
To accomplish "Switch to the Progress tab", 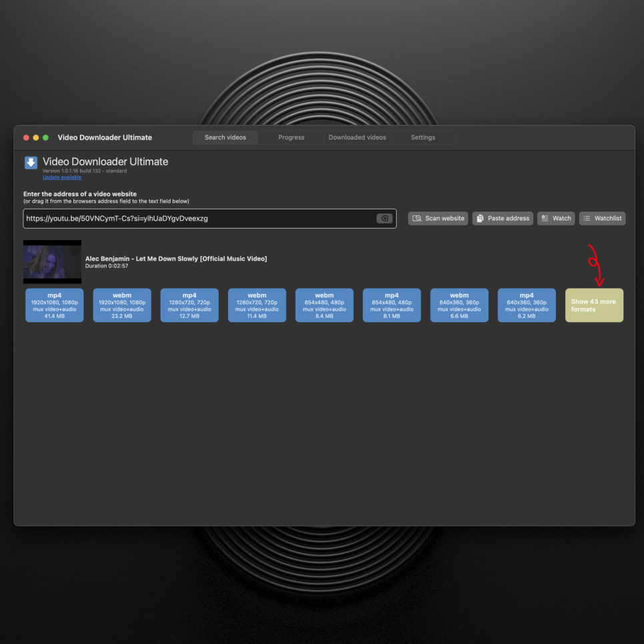I will click(x=291, y=137).
